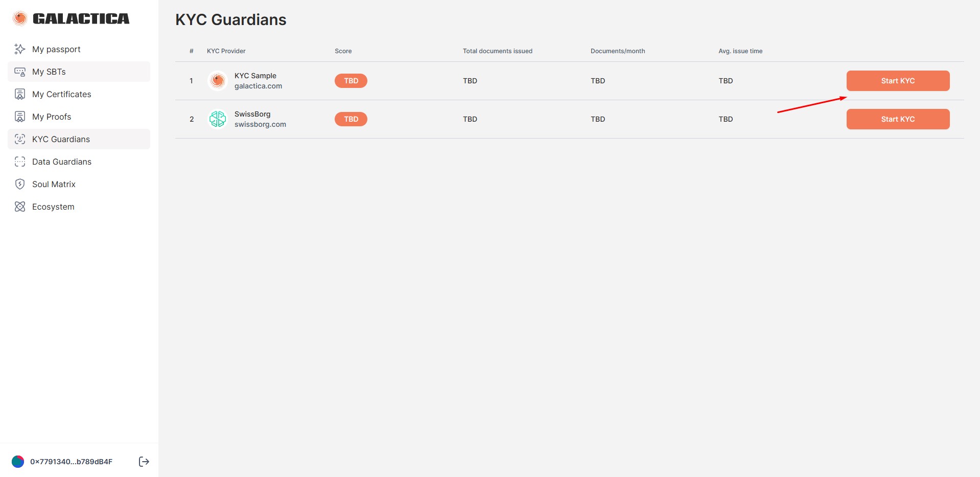Click the Ecosystem atom icon

tap(20, 207)
